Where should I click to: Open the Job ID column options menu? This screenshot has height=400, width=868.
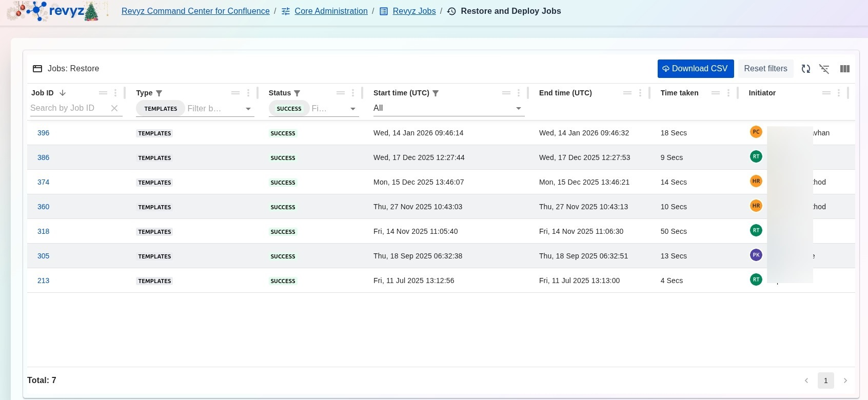pyautogui.click(x=115, y=93)
